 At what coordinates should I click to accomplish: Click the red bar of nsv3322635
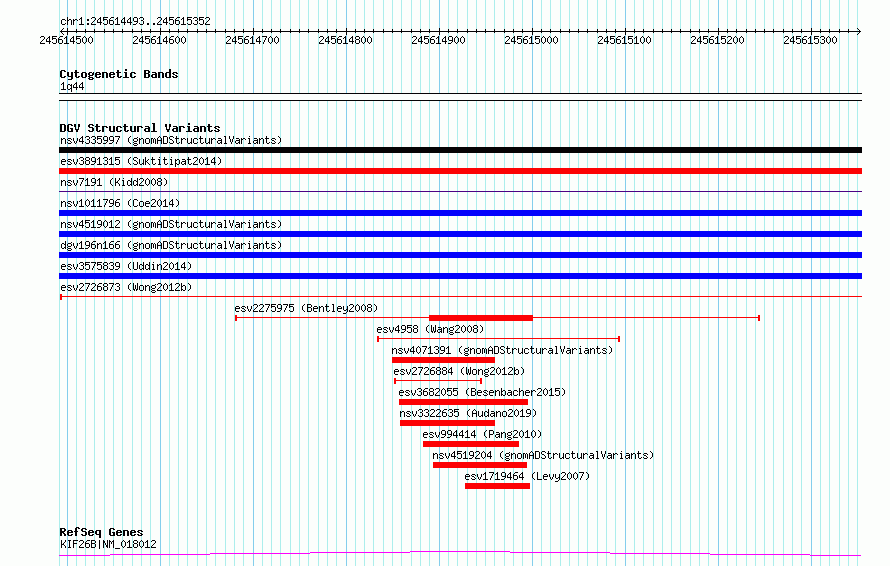(447, 423)
